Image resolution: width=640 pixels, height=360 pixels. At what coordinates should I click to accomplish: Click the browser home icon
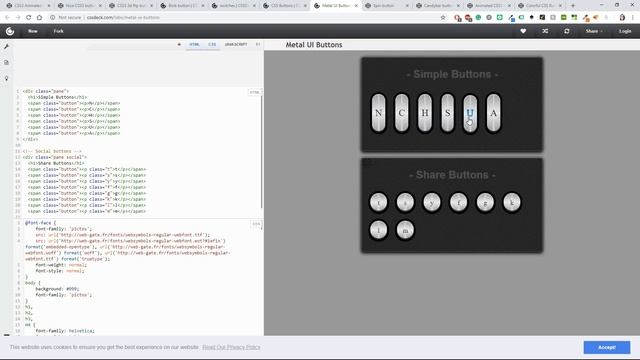(39, 18)
